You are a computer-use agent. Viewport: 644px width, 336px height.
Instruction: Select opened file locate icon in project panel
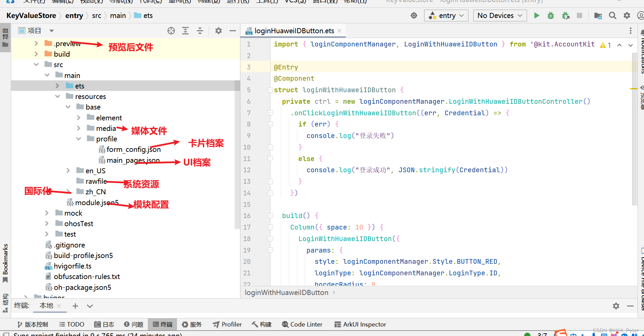point(171,31)
